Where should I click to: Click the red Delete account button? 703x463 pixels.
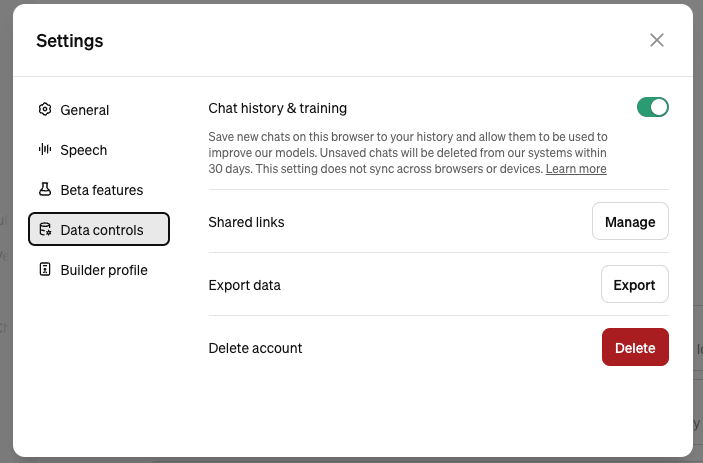[x=635, y=347]
